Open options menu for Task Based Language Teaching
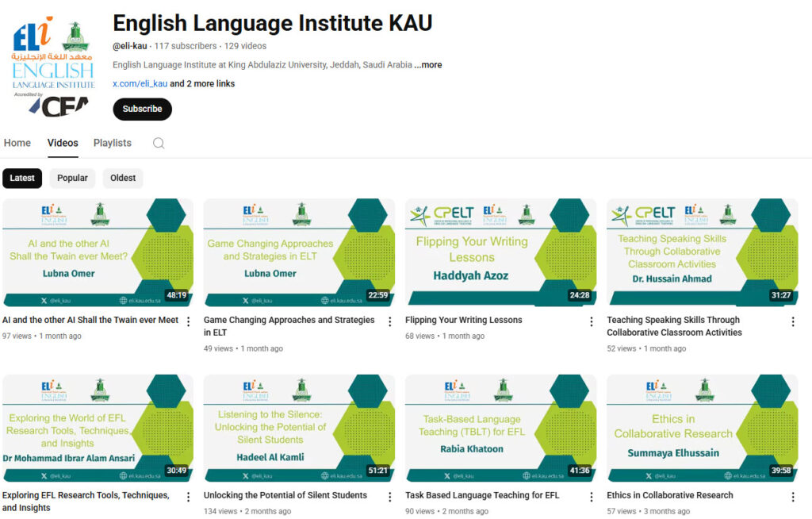 (592, 497)
